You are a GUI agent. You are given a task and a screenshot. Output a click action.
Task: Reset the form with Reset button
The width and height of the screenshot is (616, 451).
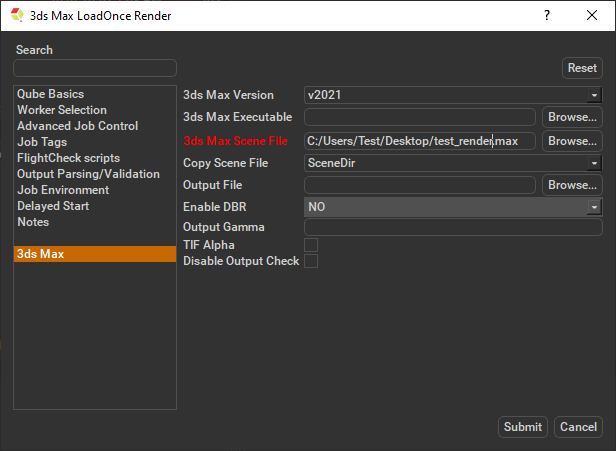pos(582,68)
